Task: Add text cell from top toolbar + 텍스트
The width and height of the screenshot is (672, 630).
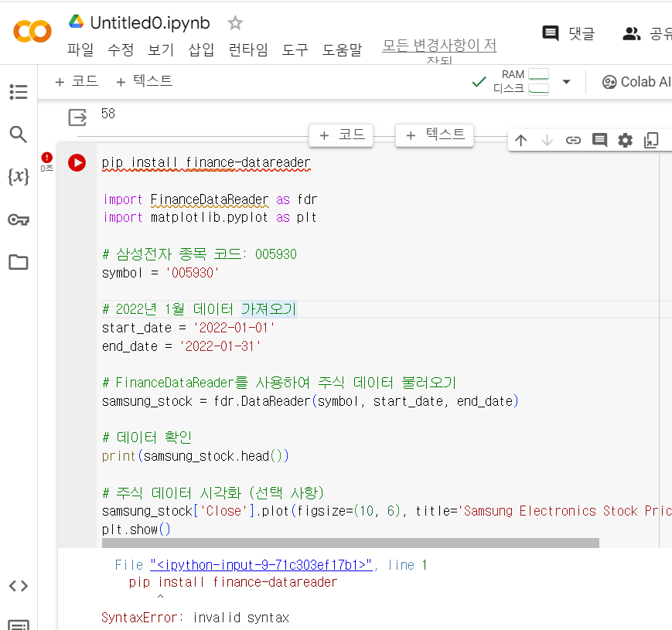Action: click(145, 81)
